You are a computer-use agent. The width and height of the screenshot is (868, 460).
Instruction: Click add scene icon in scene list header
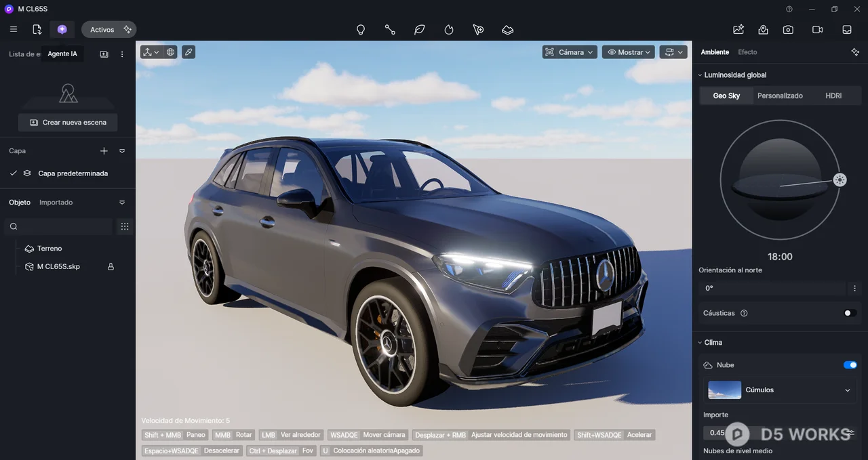click(104, 54)
